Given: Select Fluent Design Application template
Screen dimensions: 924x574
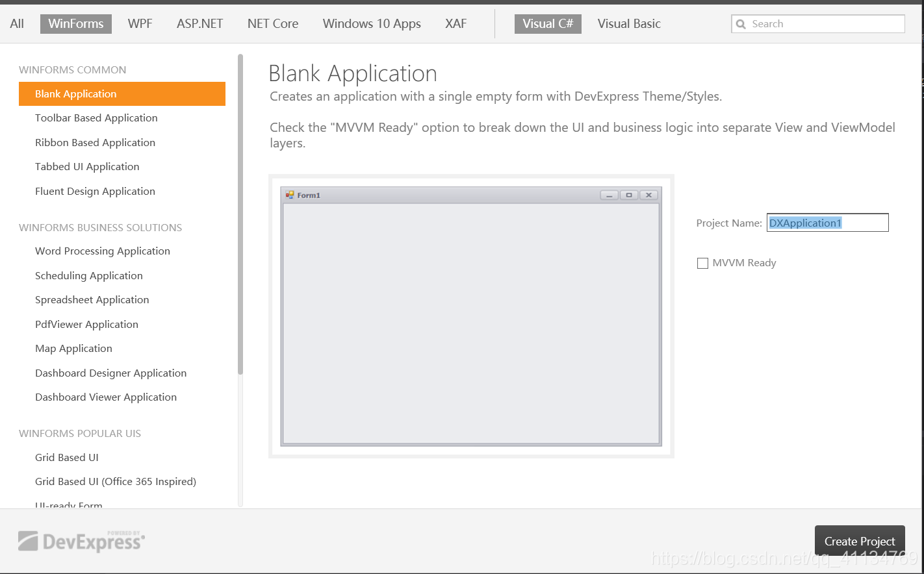Looking at the screenshot, I should click(x=95, y=192).
